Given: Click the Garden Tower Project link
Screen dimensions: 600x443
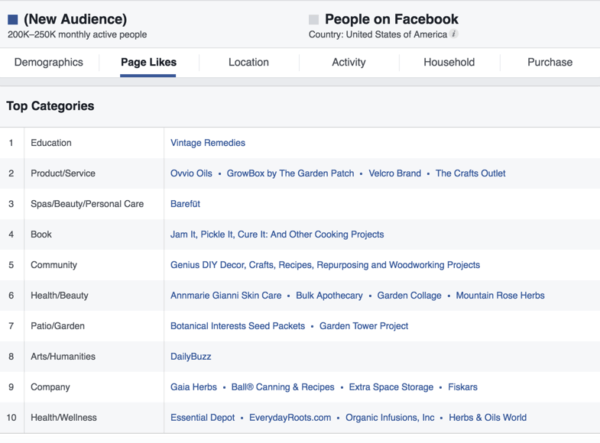Looking at the screenshot, I should pyautogui.click(x=364, y=326).
